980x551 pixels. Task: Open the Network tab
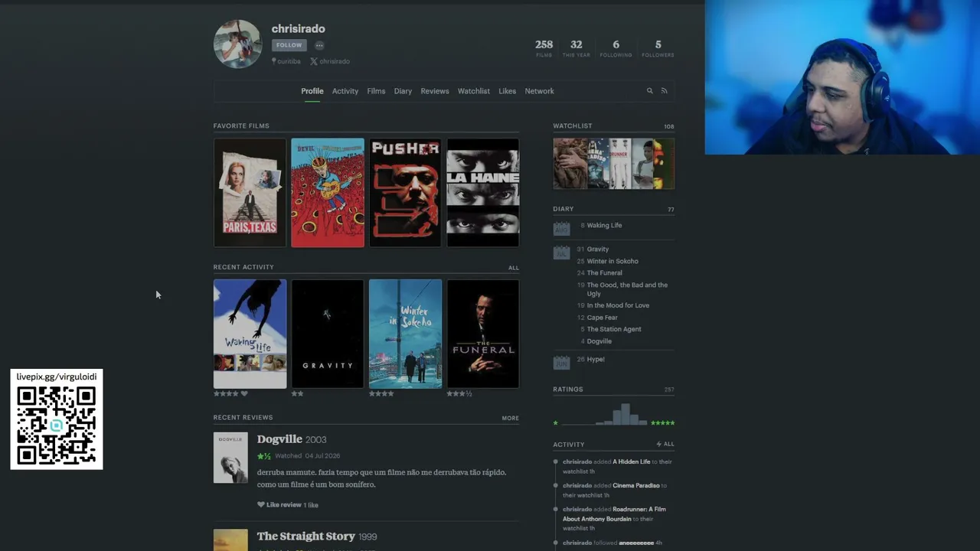539,91
